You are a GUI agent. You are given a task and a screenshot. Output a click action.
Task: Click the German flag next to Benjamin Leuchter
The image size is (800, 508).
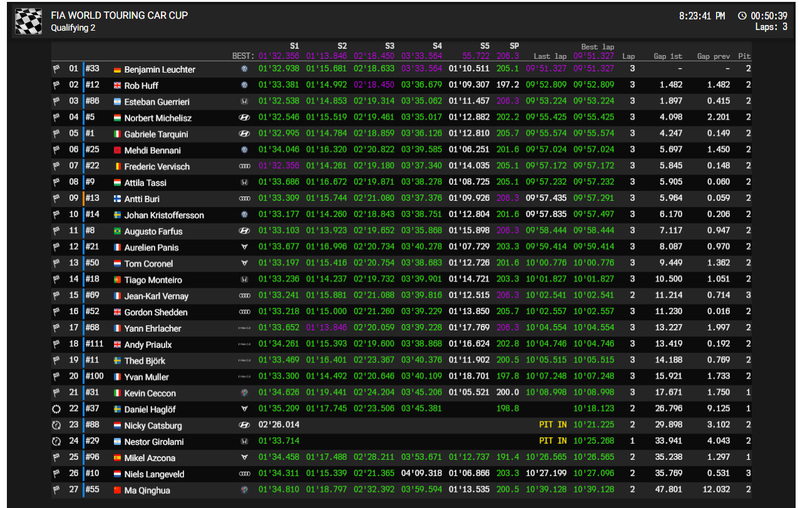pyautogui.click(x=117, y=70)
